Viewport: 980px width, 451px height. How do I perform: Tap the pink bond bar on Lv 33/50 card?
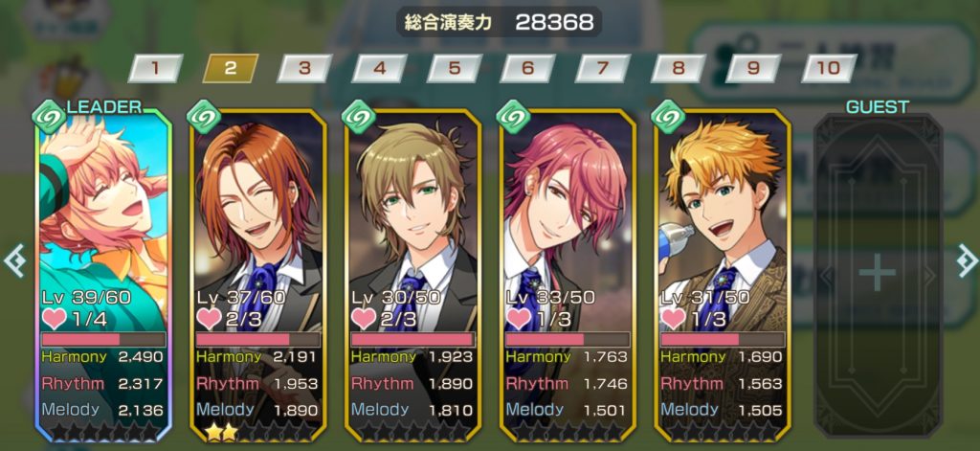click(x=568, y=339)
